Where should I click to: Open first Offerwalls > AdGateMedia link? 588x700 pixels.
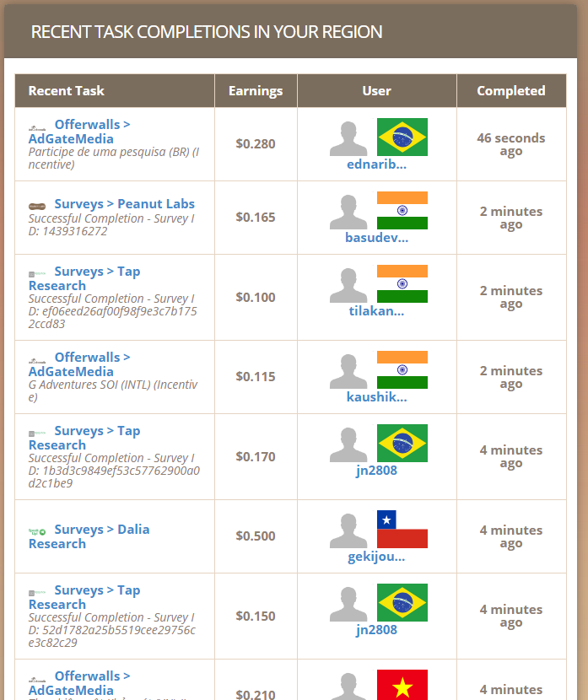[x=92, y=124]
